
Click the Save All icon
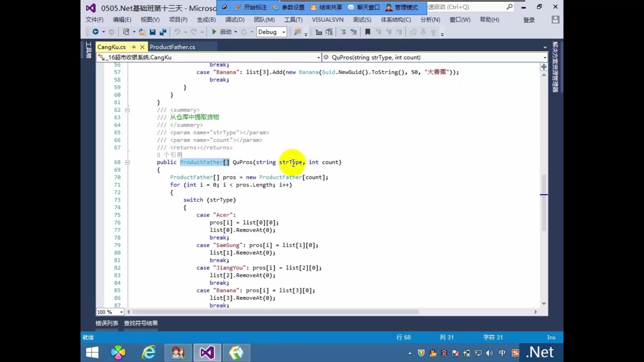[x=163, y=32]
